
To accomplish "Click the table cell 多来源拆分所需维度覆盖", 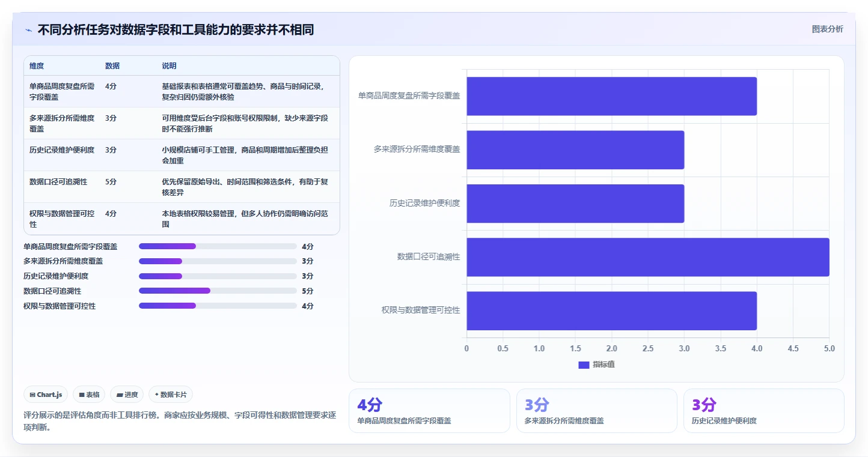I will [62, 123].
